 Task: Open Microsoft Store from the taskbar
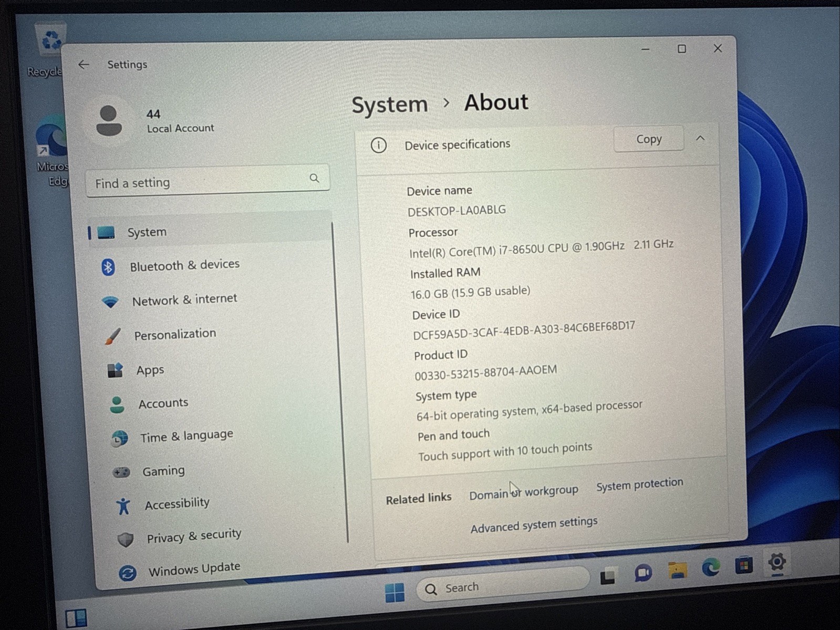click(743, 565)
